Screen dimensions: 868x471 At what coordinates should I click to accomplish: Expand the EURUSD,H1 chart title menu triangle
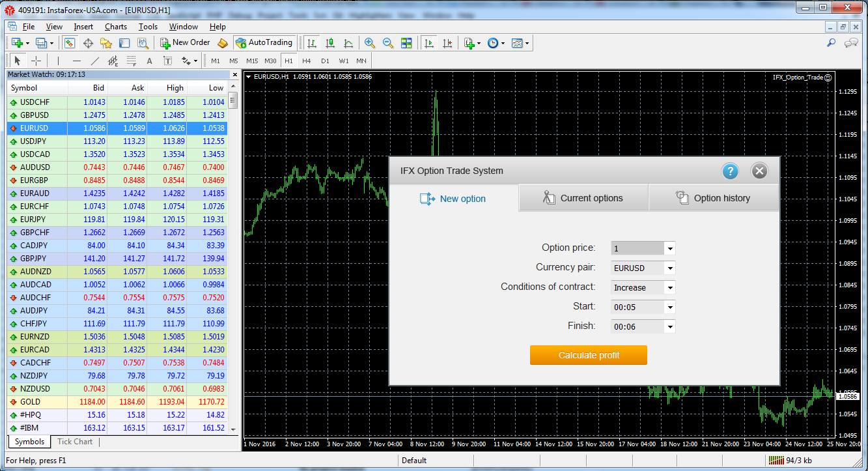click(249, 77)
